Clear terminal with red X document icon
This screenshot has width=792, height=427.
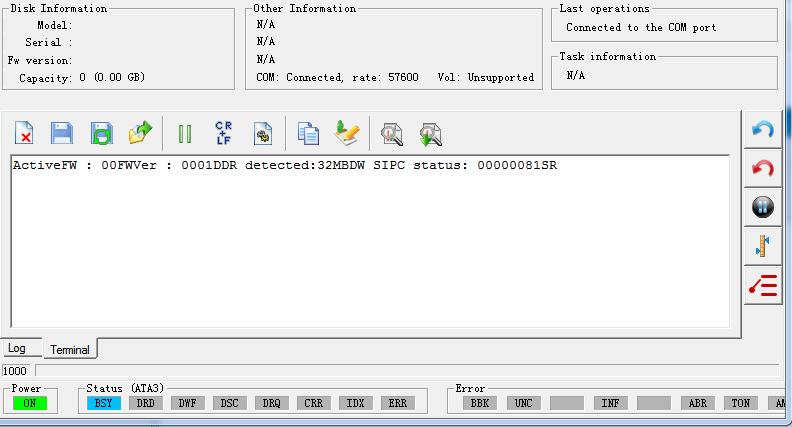[x=24, y=133]
